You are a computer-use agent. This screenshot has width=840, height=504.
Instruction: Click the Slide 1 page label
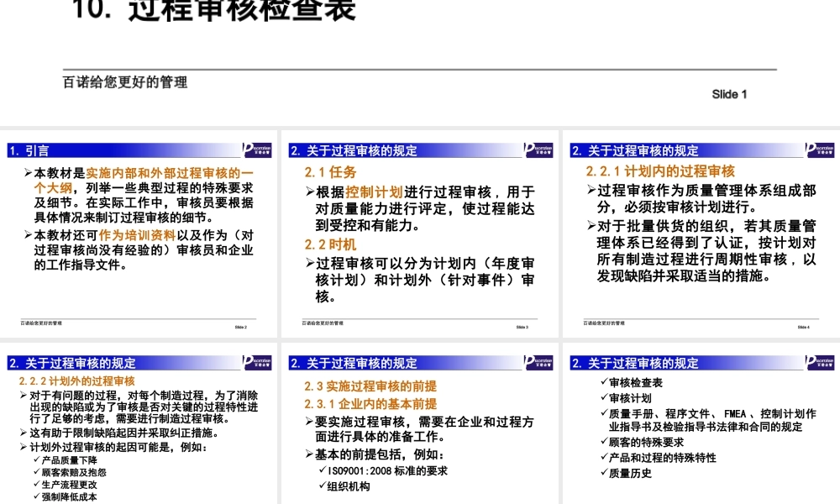tap(729, 94)
